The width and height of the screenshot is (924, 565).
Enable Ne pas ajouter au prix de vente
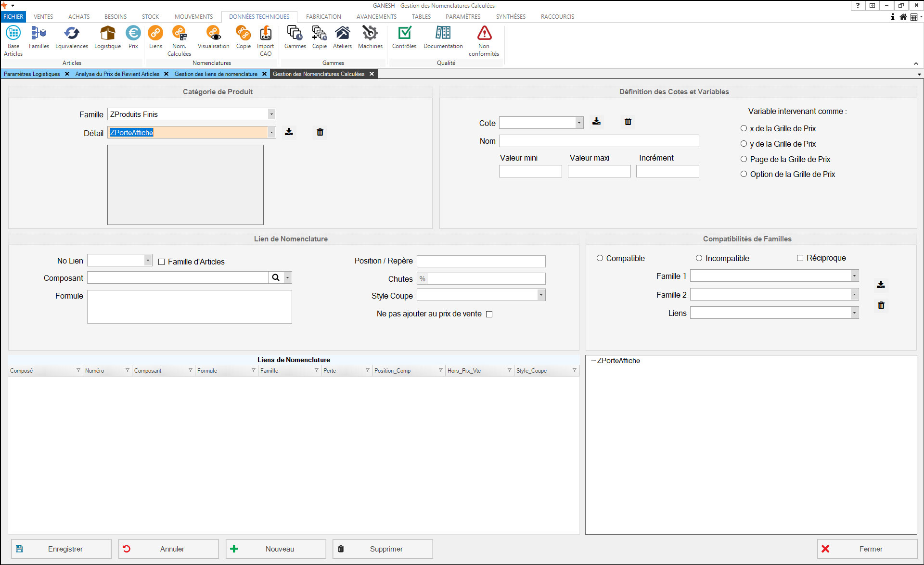[x=489, y=314]
